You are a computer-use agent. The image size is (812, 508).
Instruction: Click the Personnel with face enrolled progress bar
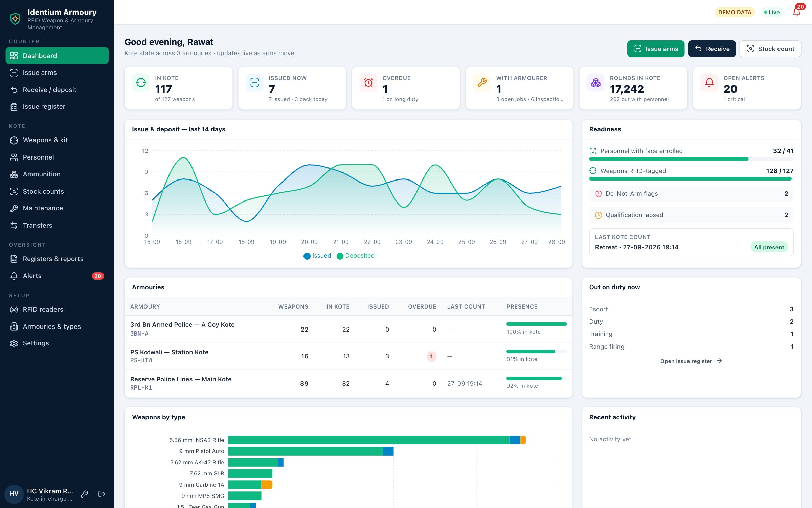[691, 159]
